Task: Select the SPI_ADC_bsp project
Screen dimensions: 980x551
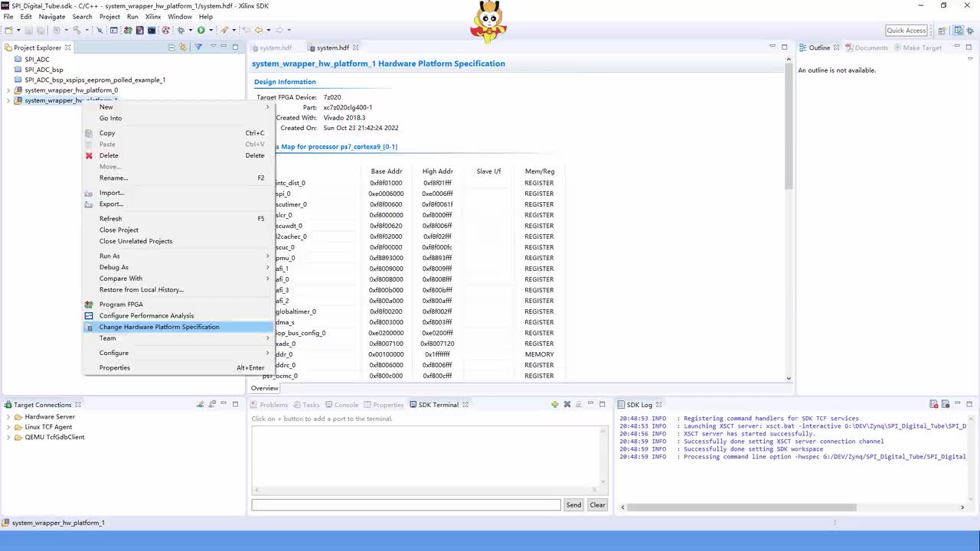Action: [44, 70]
